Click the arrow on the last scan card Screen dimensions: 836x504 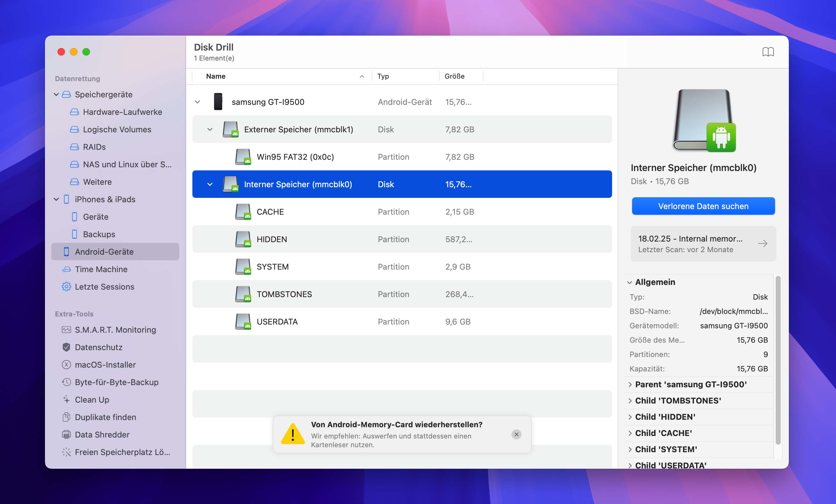pos(762,243)
